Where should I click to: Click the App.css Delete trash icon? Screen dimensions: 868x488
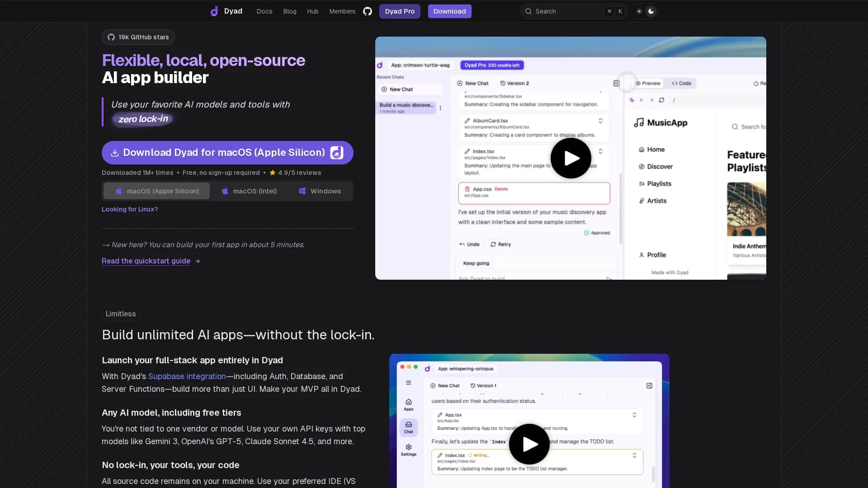(x=467, y=189)
